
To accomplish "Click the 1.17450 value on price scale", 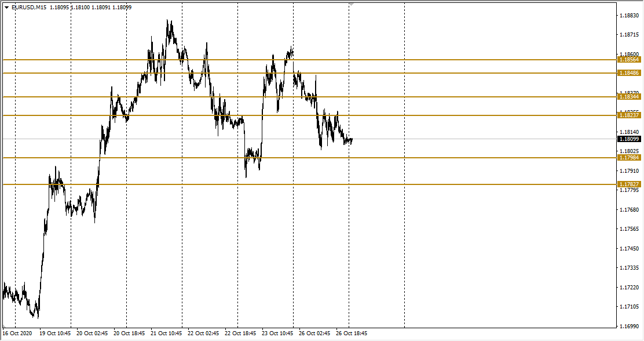I will pyautogui.click(x=629, y=249).
